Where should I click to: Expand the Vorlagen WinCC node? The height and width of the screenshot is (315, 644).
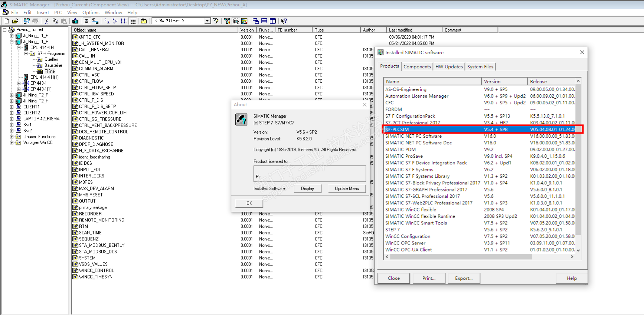point(12,142)
